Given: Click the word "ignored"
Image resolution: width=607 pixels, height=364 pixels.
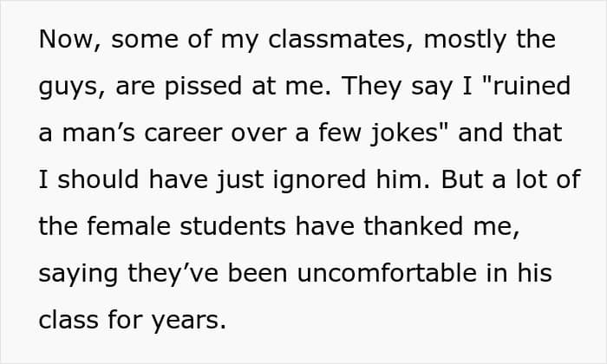Looking at the screenshot, I should click(319, 180).
